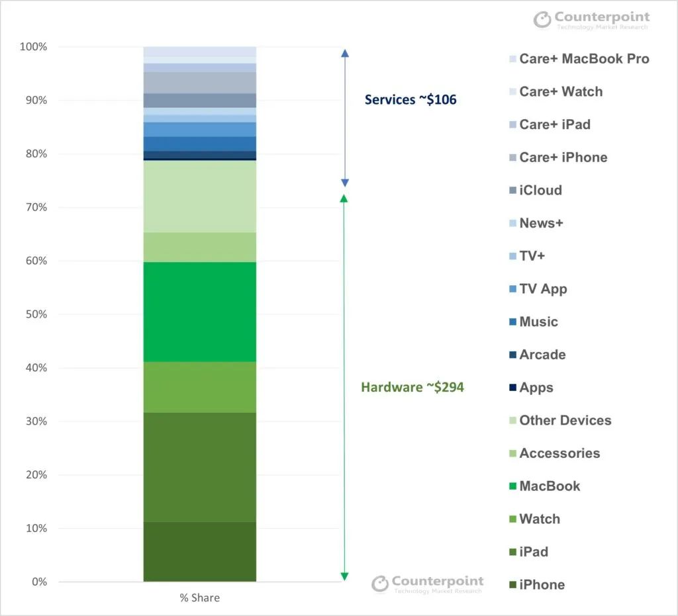Click the Counterpoint watermark logo beside the bar base
Screen dimensions: 678x616
click(x=379, y=583)
